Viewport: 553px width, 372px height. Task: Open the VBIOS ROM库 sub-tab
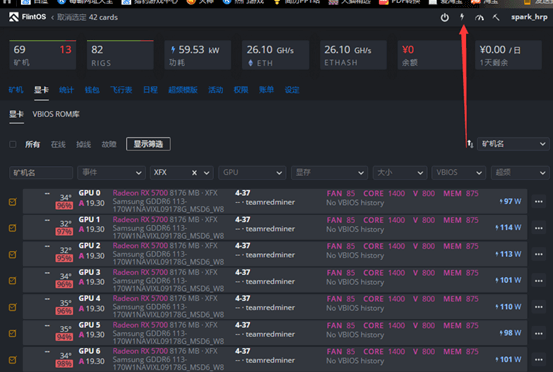click(56, 114)
